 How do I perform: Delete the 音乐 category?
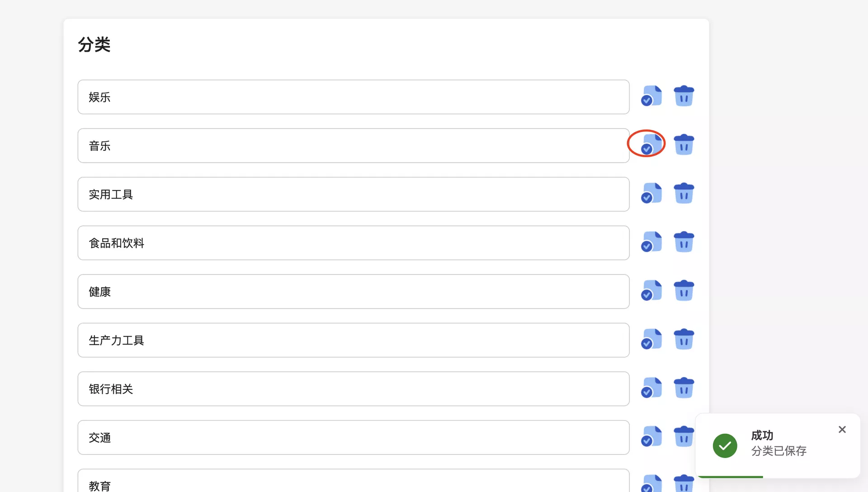[x=684, y=145]
